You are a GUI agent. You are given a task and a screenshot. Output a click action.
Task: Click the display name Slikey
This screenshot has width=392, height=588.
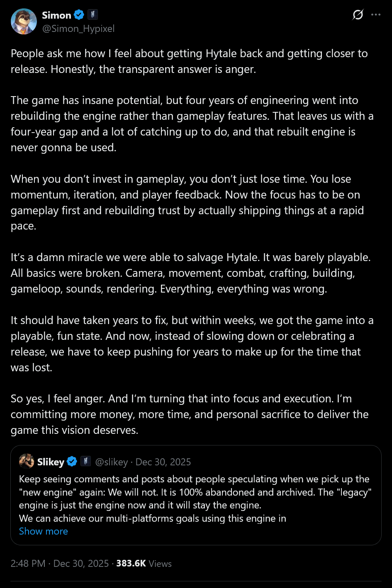click(50, 462)
